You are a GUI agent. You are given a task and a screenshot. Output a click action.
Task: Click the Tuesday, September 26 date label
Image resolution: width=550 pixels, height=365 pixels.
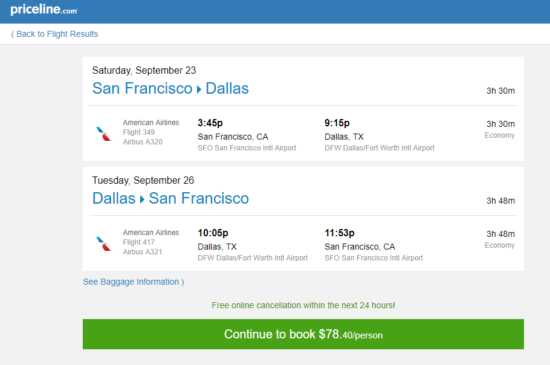pos(143,181)
